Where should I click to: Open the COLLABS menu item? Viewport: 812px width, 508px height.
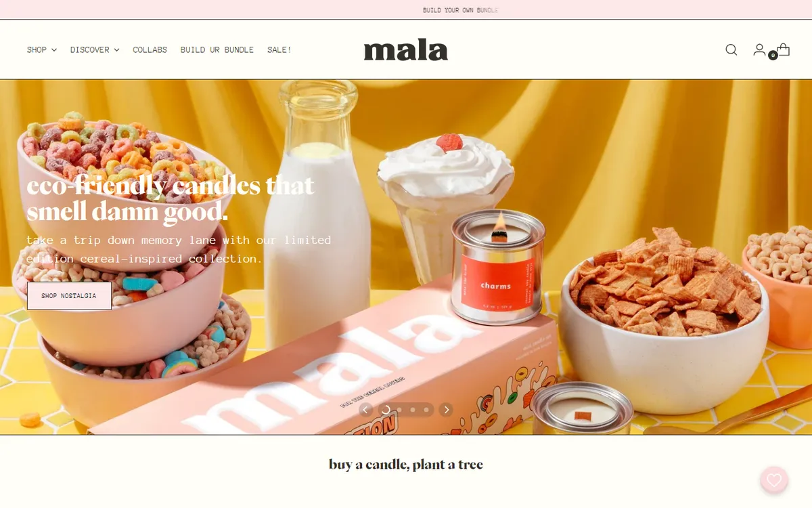pyautogui.click(x=150, y=49)
